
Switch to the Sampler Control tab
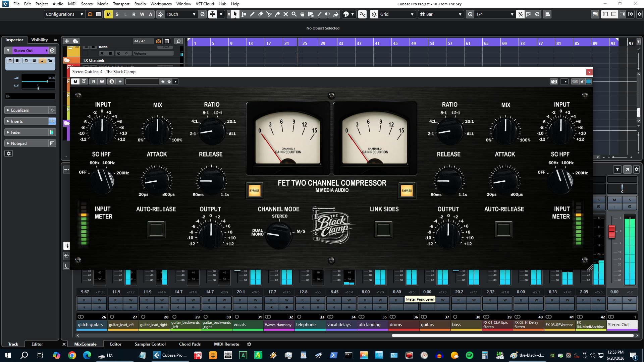150,344
